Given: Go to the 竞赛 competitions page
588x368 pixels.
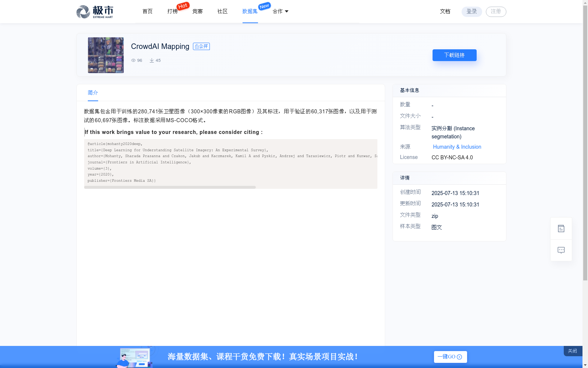Looking at the screenshot, I should point(197,11).
